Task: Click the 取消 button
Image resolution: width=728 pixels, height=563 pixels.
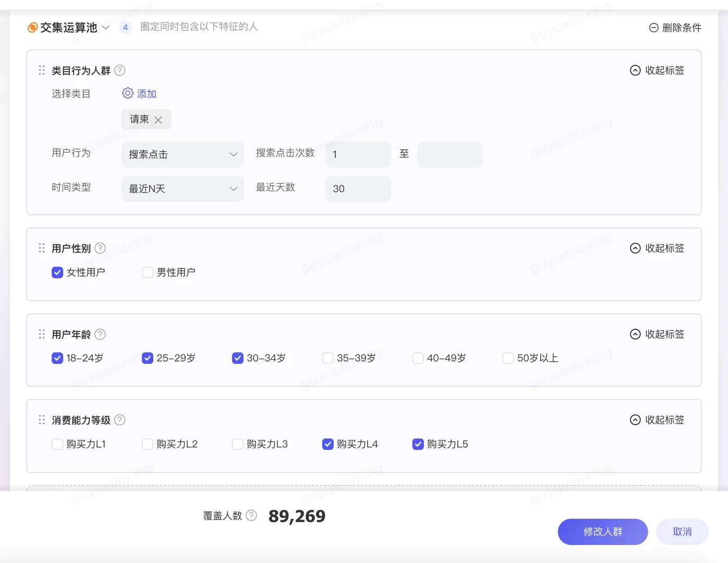Action: [x=683, y=532]
